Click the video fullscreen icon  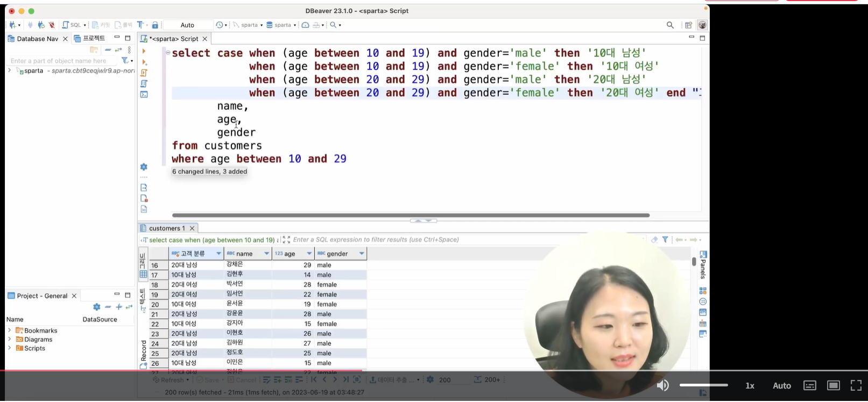coord(856,385)
